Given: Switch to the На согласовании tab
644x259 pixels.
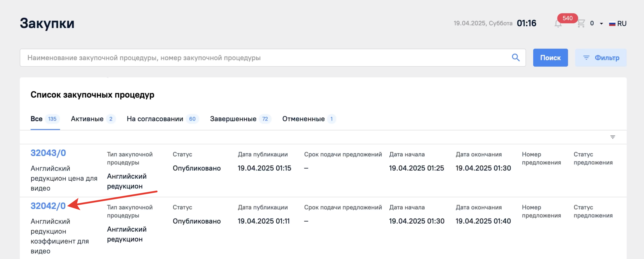Looking at the screenshot, I should (x=163, y=119).
